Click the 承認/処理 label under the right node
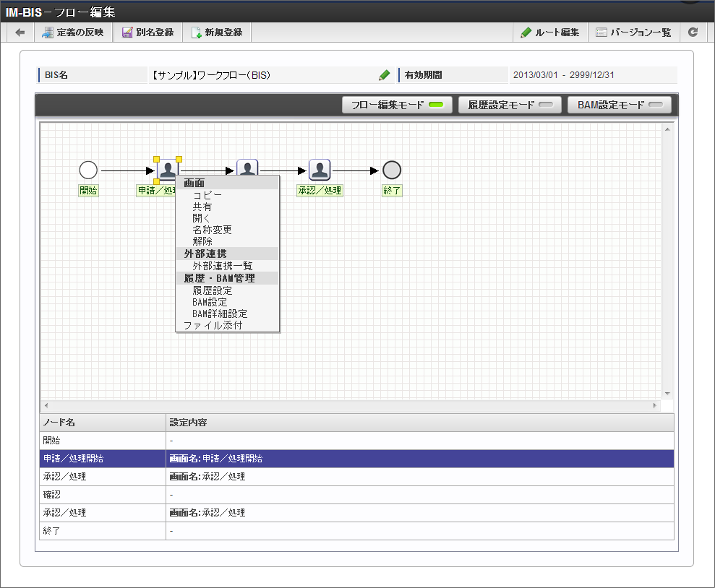This screenshot has width=715, height=588. click(x=320, y=191)
